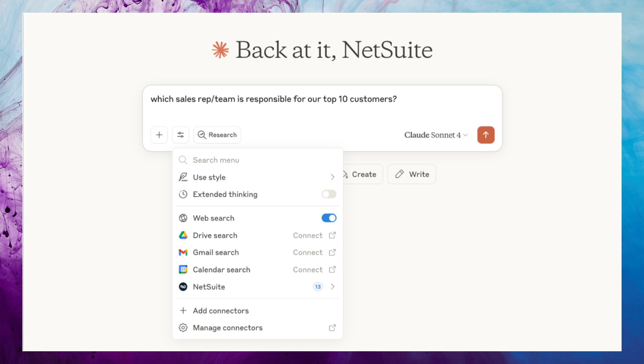Disable the Web search toggle
Image resolution: width=644 pixels, height=364 pixels.
pos(329,218)
